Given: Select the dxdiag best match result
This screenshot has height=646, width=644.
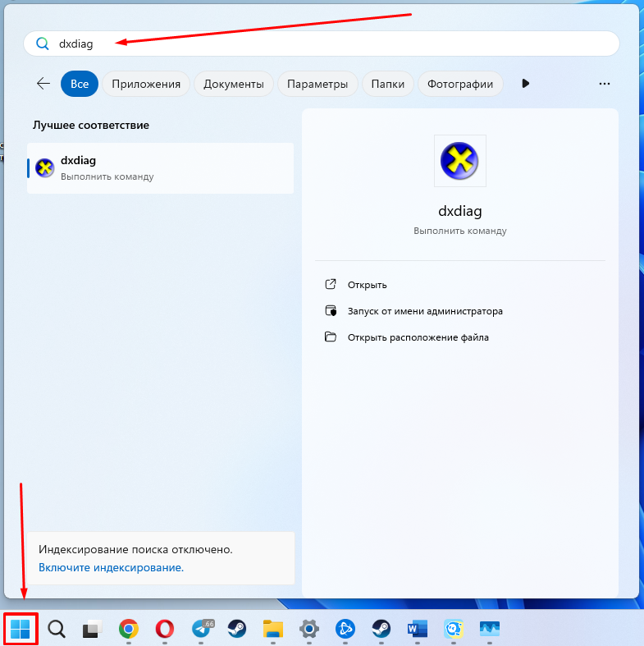Looking at the screenshot, I should click(x=161, y=168).
